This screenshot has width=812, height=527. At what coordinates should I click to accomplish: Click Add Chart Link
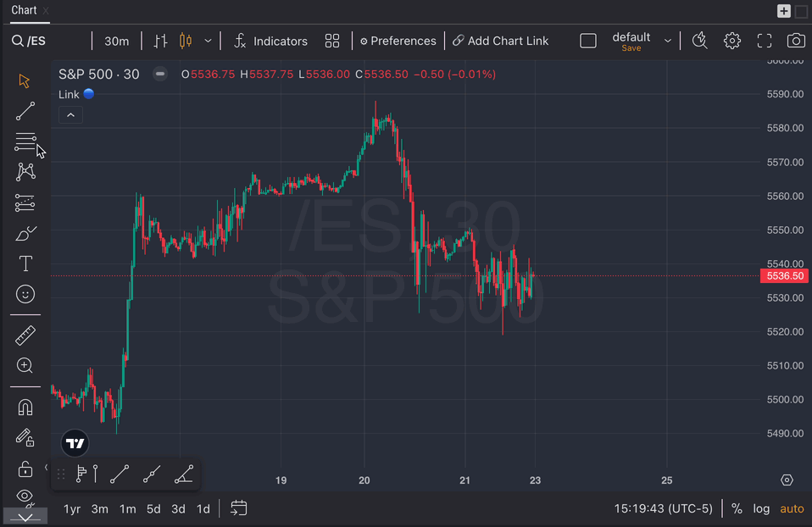pyautogui.click(x=500, y=41)
